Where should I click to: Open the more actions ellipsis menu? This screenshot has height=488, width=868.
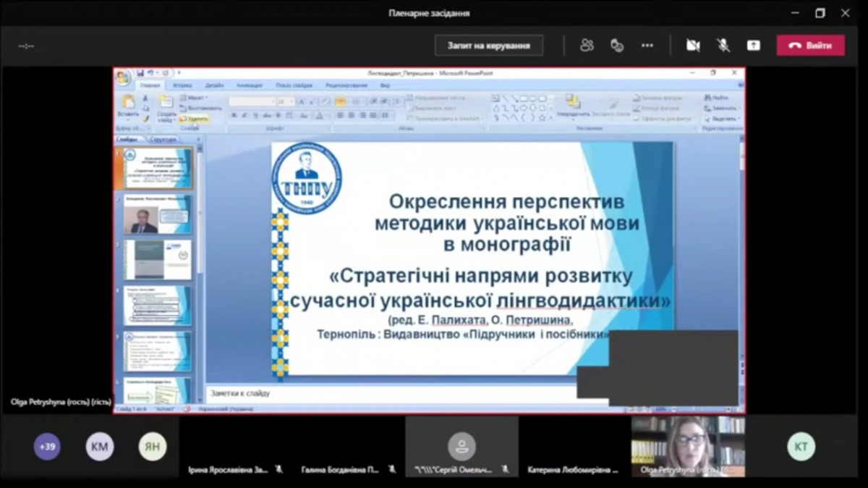pyautogui.click(x=647, y=45)
